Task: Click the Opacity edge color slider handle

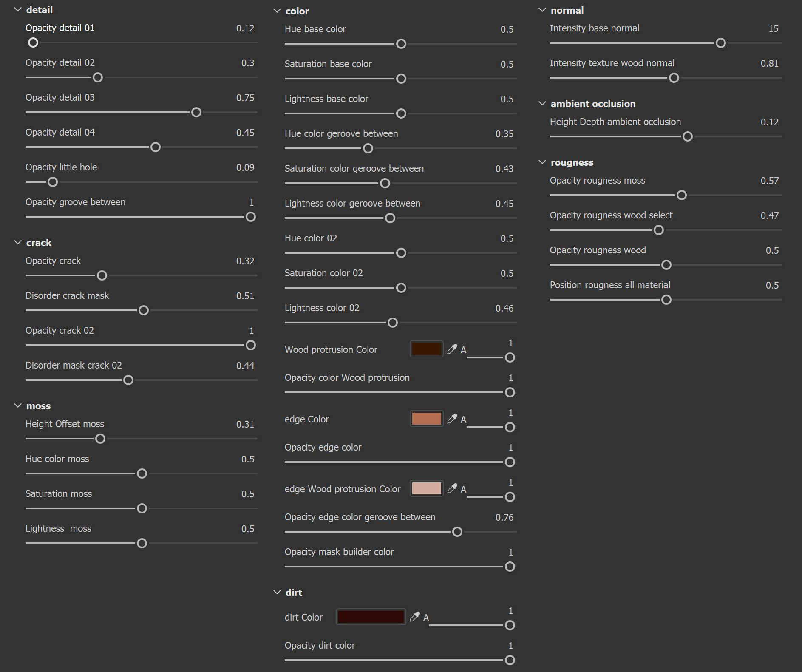Action: click(x=510, y=462)
